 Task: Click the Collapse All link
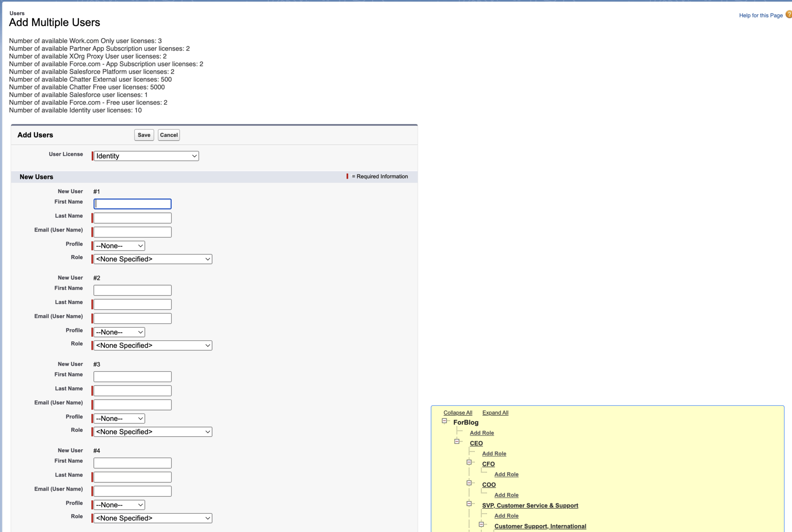point(457,413)
